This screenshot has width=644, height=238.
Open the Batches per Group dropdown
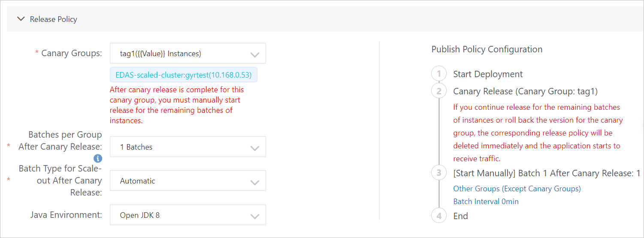pos(187,147)
